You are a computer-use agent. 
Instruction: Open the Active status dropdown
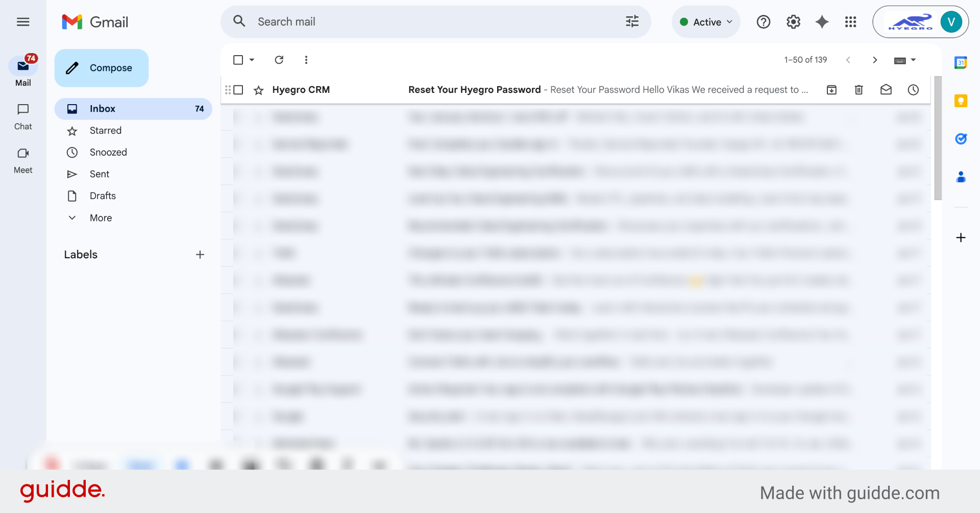pos(706,21)
